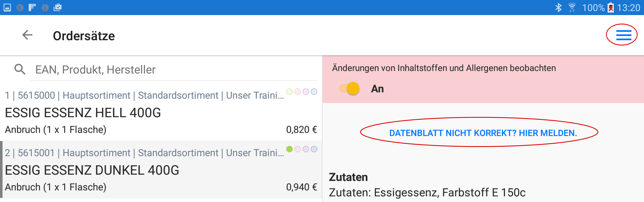
Task: Click the pale green dot on Essig Essenz Hell
Action: 290,91
